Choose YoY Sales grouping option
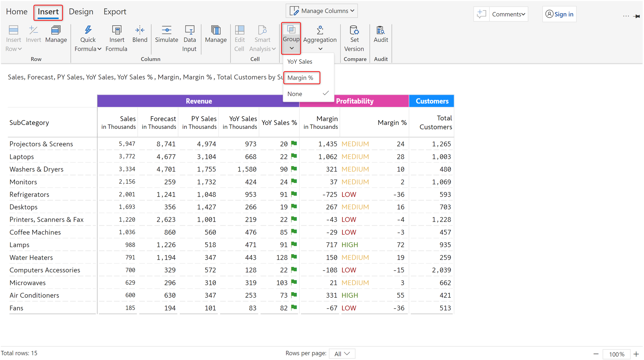This screenshot has width=644, height=360. (x=300, y=61)
